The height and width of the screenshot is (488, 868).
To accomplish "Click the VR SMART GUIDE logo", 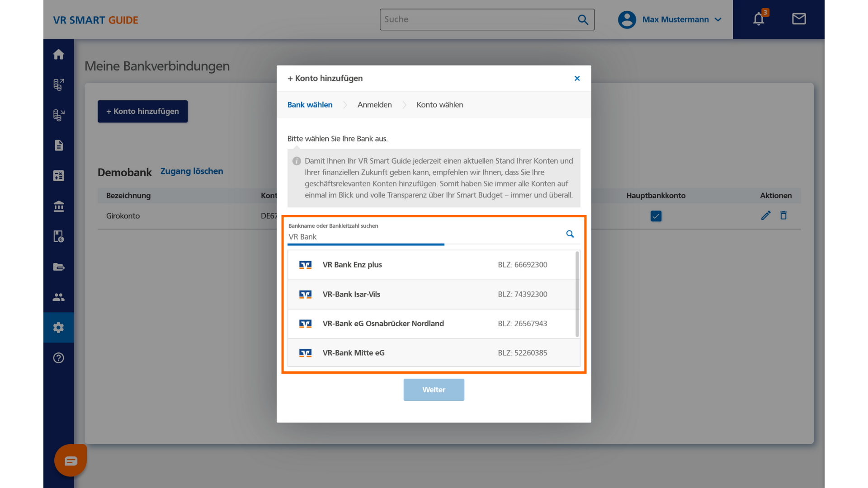I will [95, 20].
